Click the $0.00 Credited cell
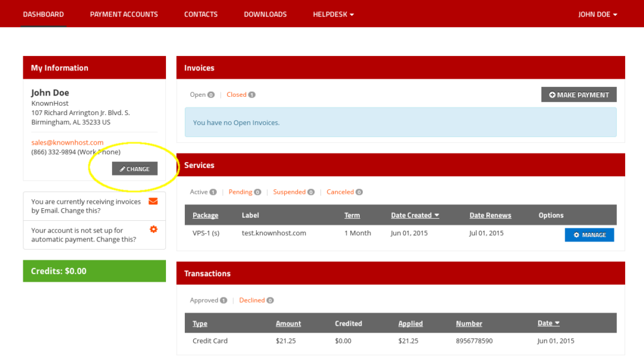This screenshot has height=361, width=644. [343, 341]
